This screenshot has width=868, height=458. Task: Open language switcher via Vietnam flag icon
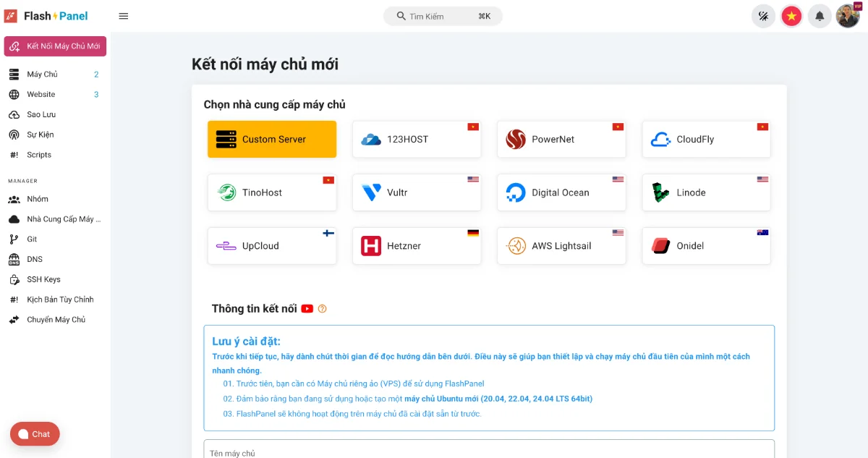[791, 15]
